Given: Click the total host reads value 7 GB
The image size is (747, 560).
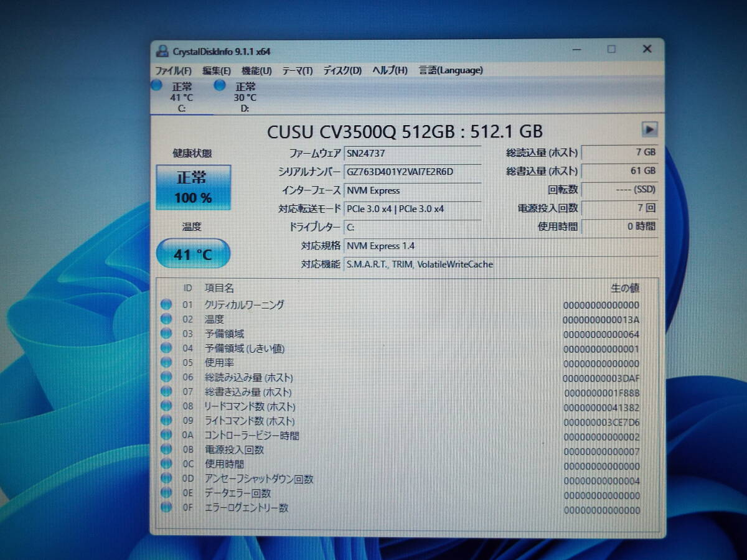Looking at the screenshot, I should tap(619, 152).
